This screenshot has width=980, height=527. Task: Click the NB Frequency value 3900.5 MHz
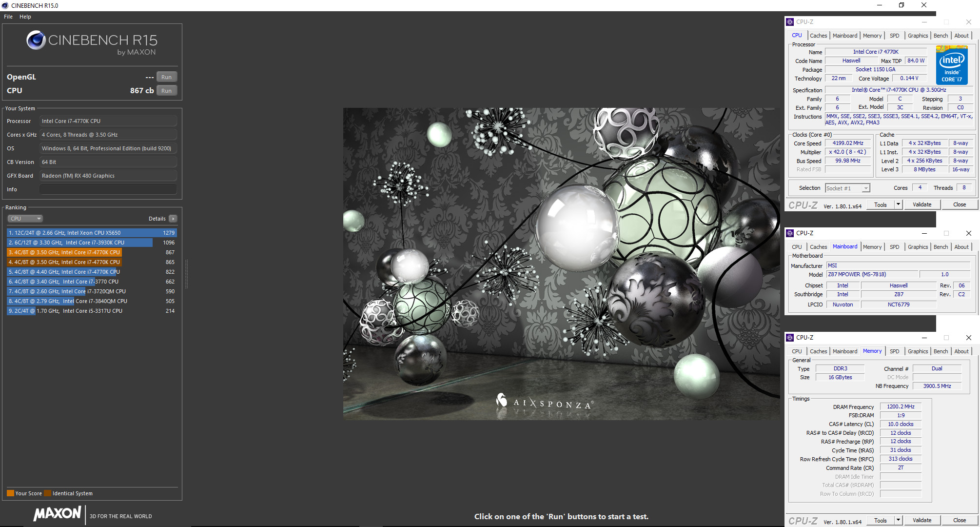[x=937, y=386]
